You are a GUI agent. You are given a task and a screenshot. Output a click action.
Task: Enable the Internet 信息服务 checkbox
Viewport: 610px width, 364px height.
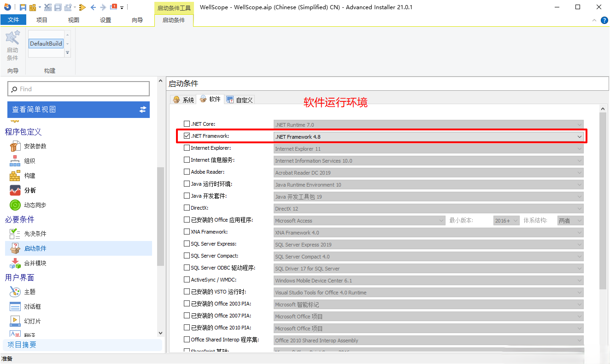point(187,160)
